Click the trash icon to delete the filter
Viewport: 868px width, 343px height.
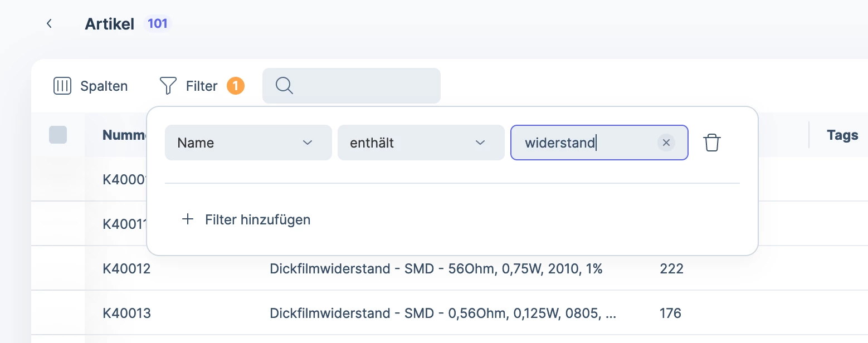pyautogui.click(x=711, y=143)
